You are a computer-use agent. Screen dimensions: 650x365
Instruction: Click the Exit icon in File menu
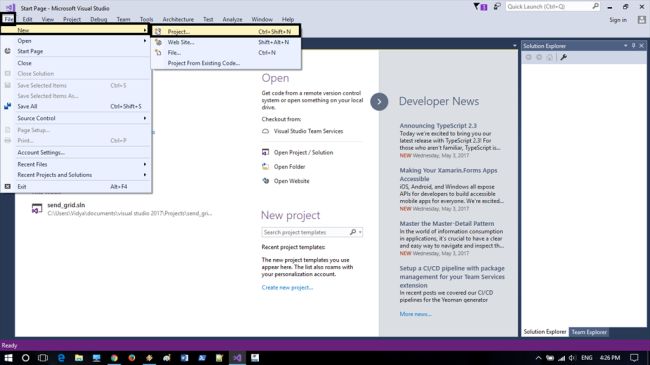click(x=7, y=187)
